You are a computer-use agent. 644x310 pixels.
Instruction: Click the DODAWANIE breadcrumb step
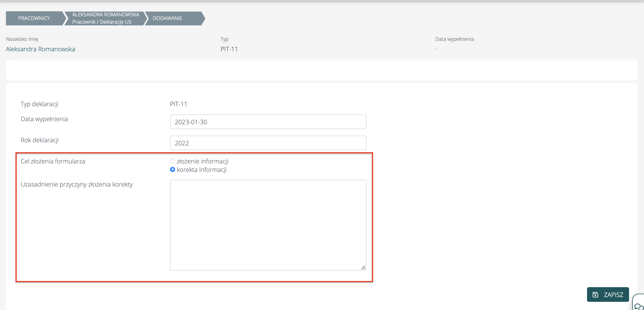(x=167, y=18)
